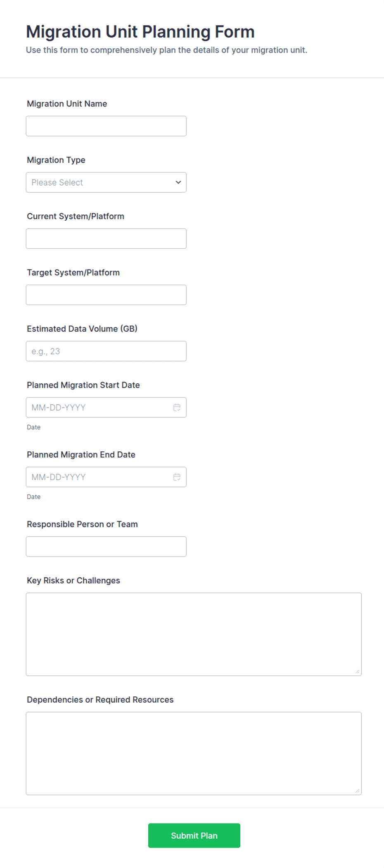Screen dimensions: 384x868
Task: Click into the Current System/Platform field
Action: click(x=106, y=238)
